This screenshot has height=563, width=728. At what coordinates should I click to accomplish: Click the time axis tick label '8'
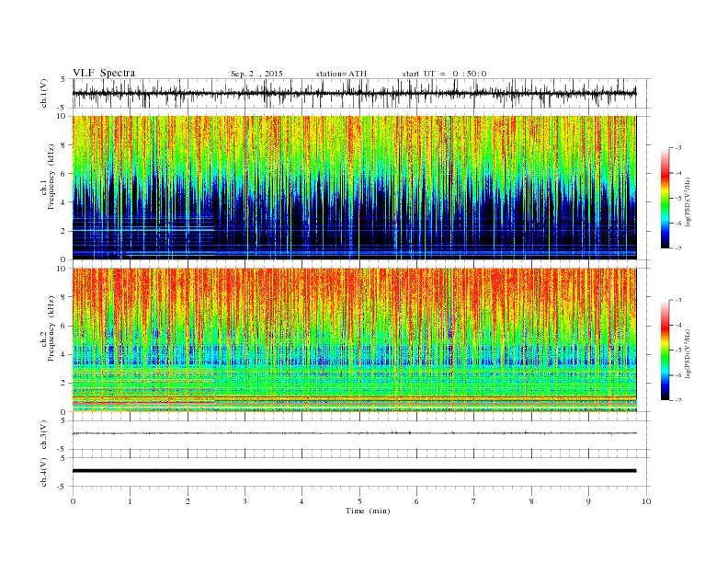click(x=531, y=501)
